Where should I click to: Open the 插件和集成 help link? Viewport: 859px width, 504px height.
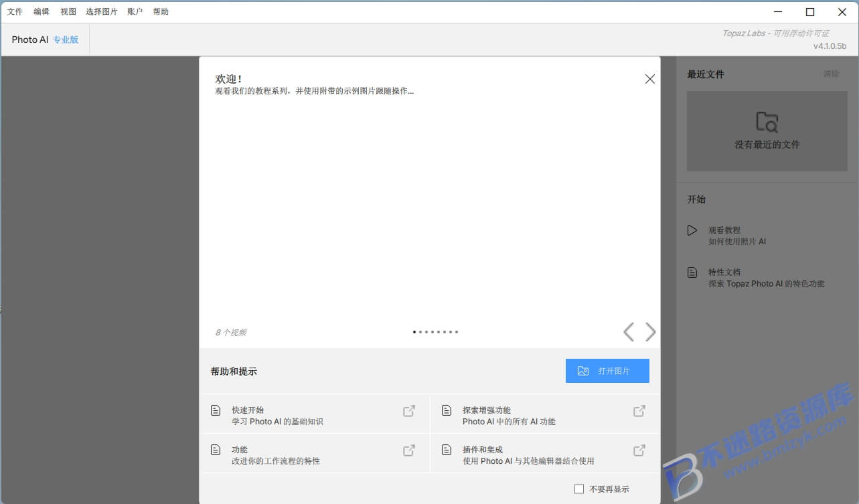point(545,453)
